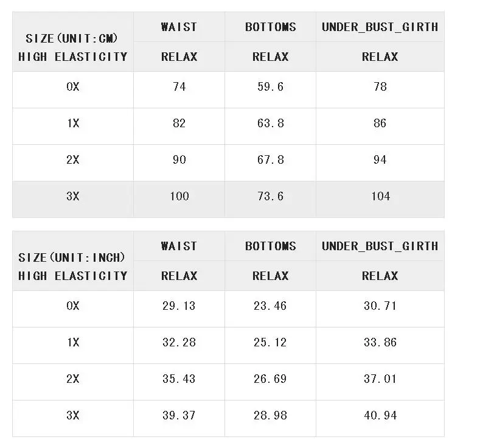Click the 2X waist value 90

179,159
